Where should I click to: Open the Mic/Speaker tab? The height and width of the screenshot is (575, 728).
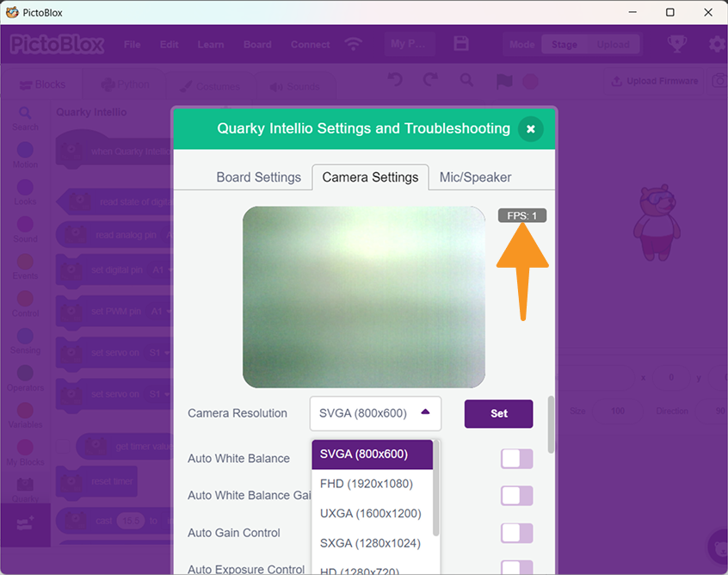click(475, 177)
